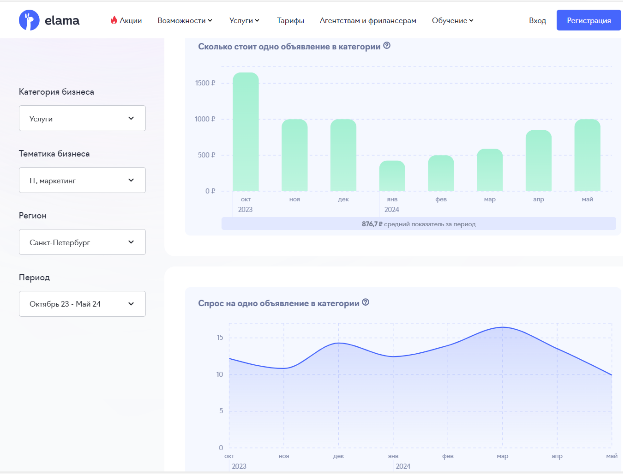Click the fire icon next to Акции
Screen dimensions: 624x475
(114, 20)
